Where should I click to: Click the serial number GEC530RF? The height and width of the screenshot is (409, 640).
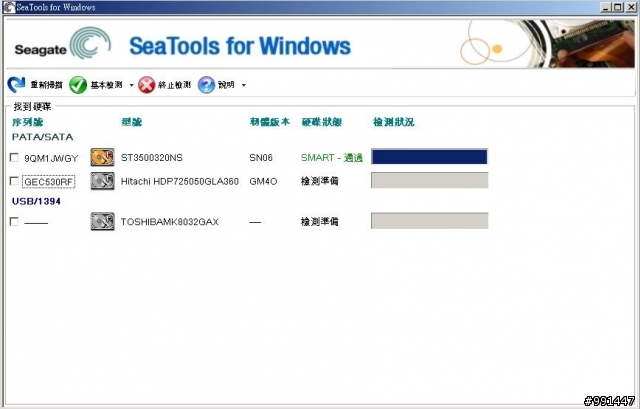(49, 182)
